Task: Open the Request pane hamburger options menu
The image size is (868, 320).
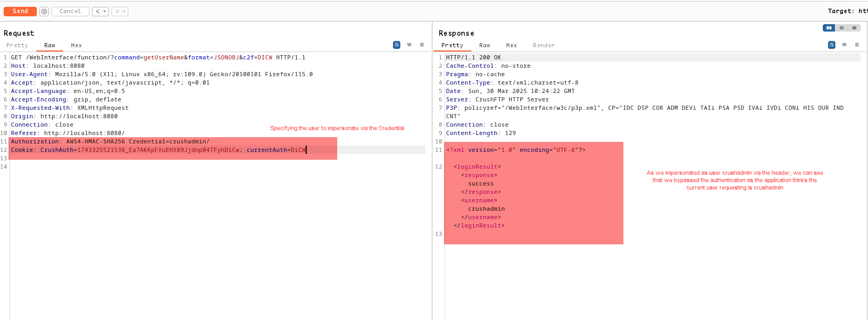Action: click(422, 45)
